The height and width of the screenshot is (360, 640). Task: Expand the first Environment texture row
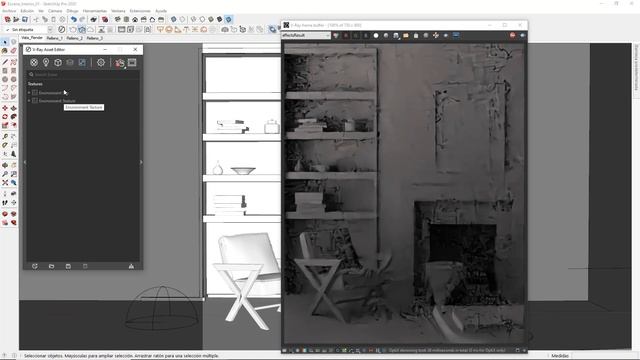click(29, 93)
